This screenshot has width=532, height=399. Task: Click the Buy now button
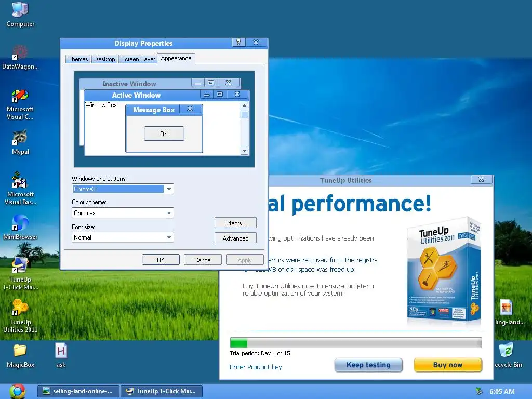[x=448, y=365]
